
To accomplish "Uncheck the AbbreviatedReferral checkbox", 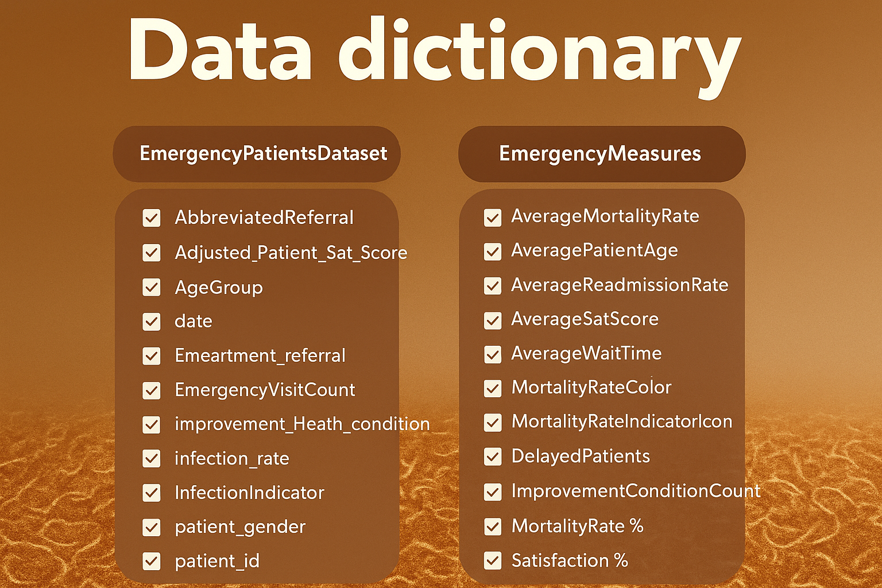I will pyautogui.click(x=152, y=218).
